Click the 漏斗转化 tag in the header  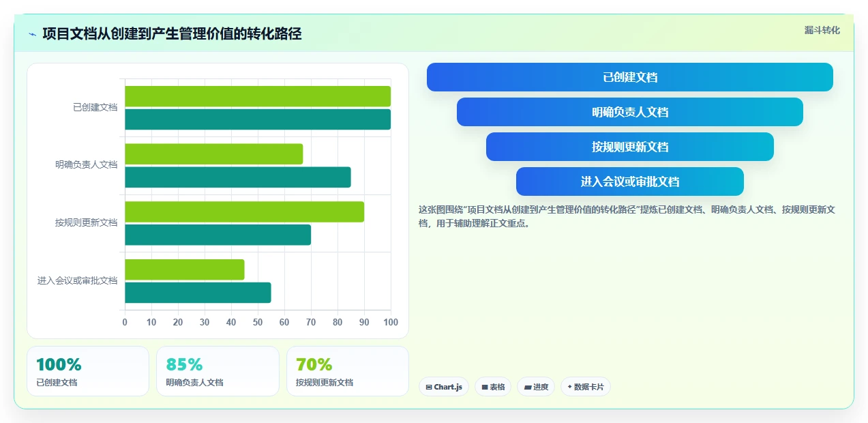(x=822, y=31)
